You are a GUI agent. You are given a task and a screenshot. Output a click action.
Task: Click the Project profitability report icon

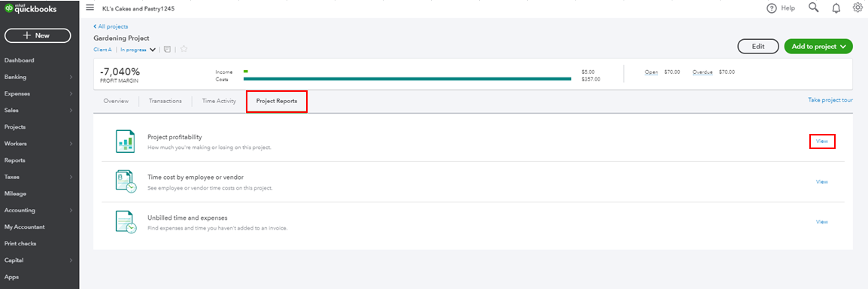[125, 141]
